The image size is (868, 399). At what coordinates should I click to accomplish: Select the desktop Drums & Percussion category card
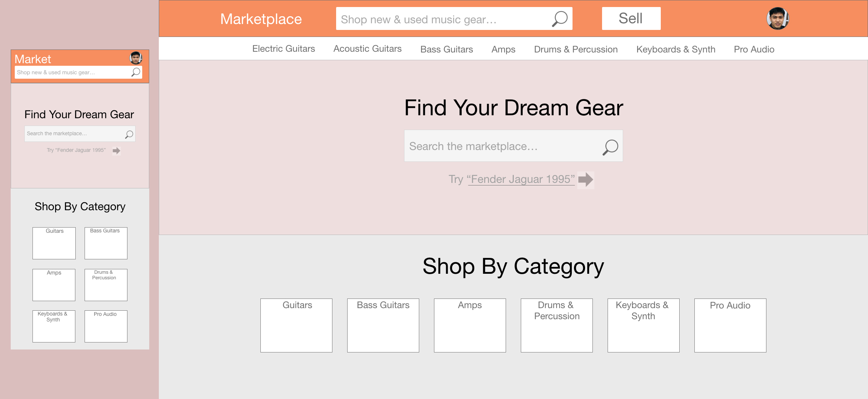[557, 325]
